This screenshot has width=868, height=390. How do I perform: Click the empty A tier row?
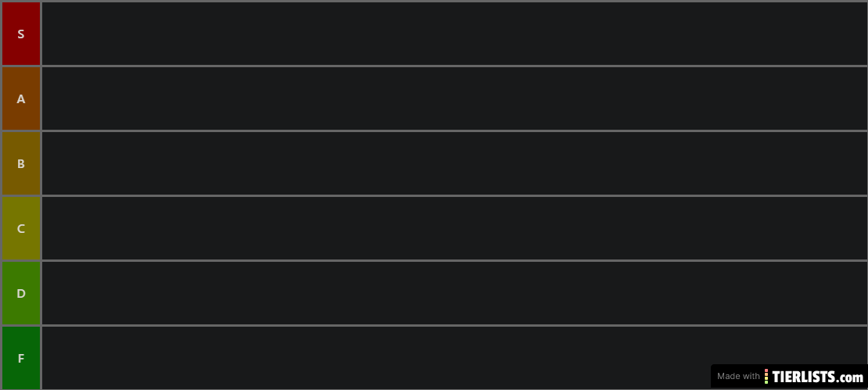pos(454,99)
